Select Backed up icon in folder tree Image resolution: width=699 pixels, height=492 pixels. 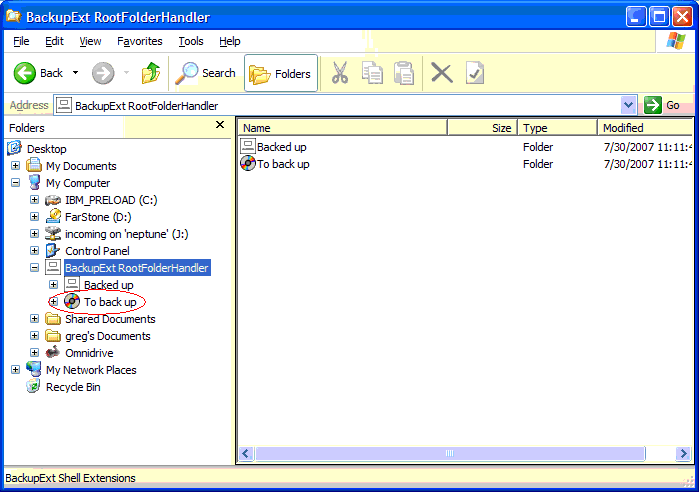point(72,284)
